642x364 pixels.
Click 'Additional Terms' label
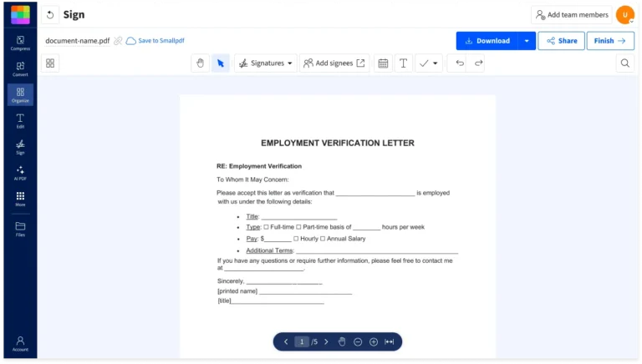(269, 250)
